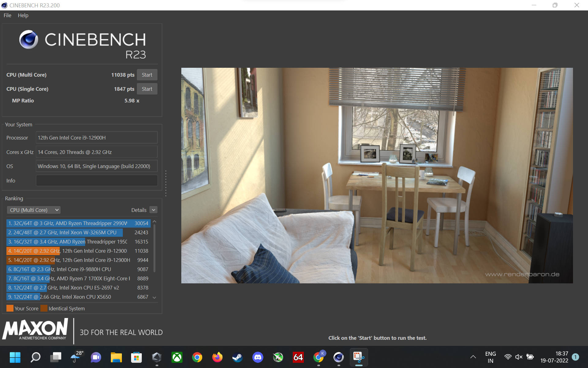Viewport: 588px width, 368px height.
Task: Open the weather widget showing 28°
Action: click(76, 357)
